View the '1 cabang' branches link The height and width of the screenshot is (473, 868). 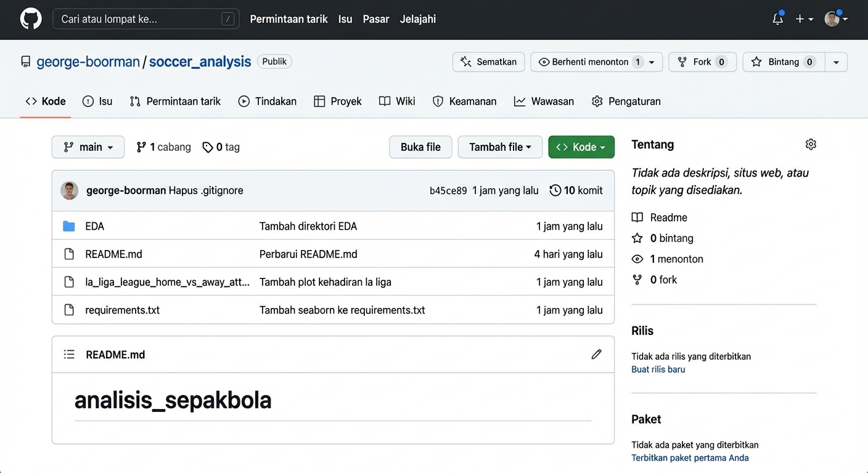(x=164, y=147)
